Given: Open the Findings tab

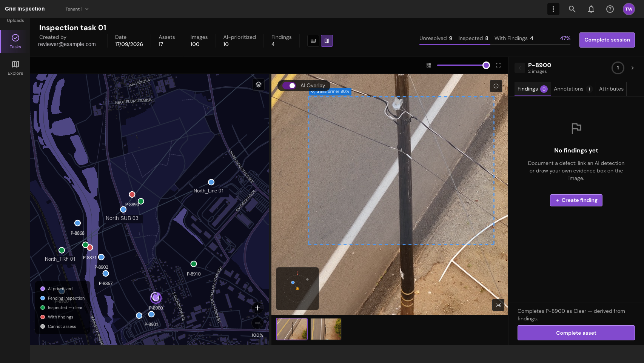Looking at the screenshot, I should [532, 89].
